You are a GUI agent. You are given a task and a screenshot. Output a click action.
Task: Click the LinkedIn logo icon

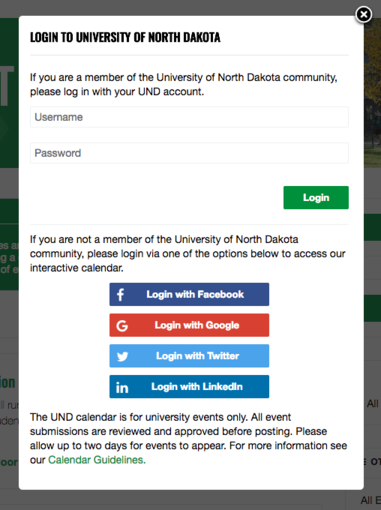tap(122, 388)
